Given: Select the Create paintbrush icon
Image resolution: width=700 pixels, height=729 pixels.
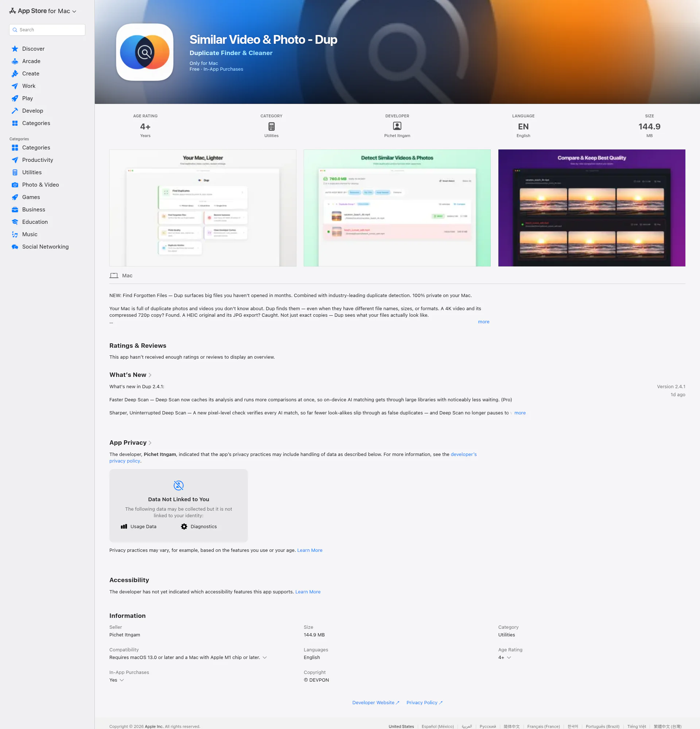Looking at the screenshot, I should tap(15, 74).
